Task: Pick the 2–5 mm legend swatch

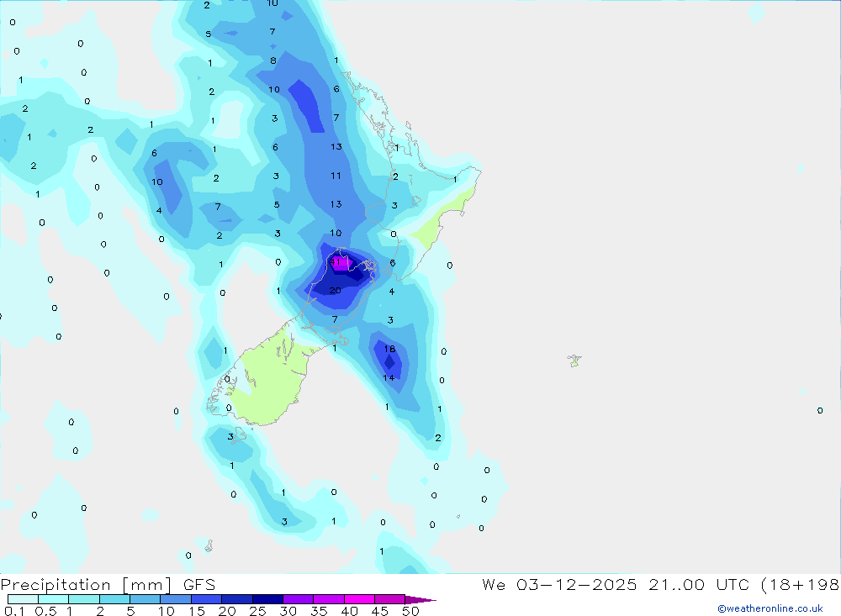Action: coord(114,599)
